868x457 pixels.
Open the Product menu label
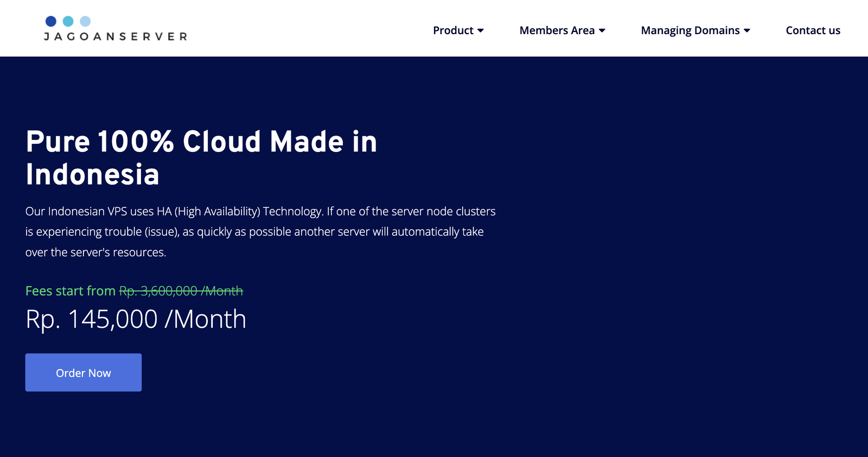453,30
